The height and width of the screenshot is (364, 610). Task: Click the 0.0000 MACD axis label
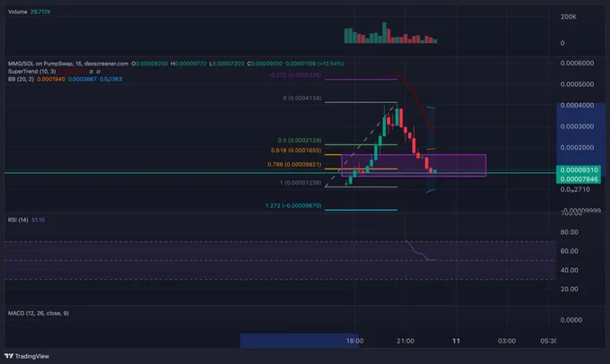571,320
